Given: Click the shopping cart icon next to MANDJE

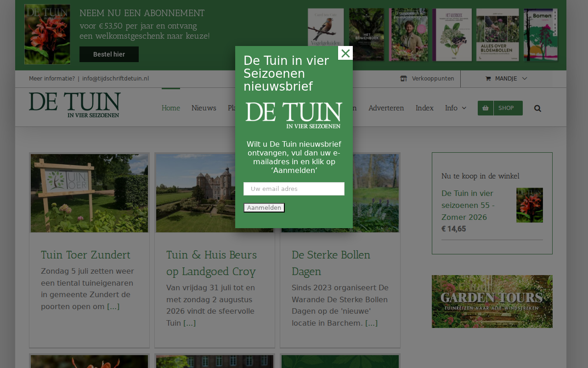Looking at the screenshot, I should (x=488, y=79).
